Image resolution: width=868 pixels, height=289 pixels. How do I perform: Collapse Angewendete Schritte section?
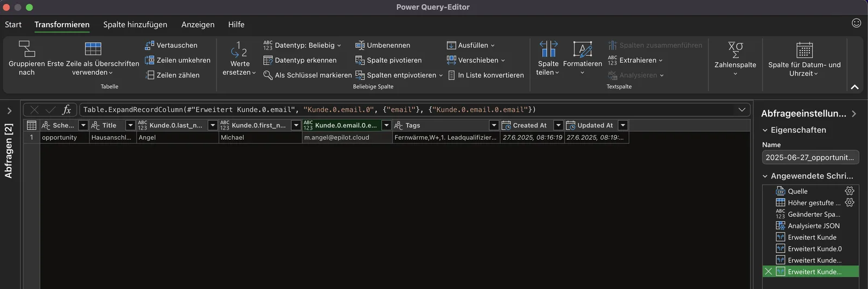(765, 176)
